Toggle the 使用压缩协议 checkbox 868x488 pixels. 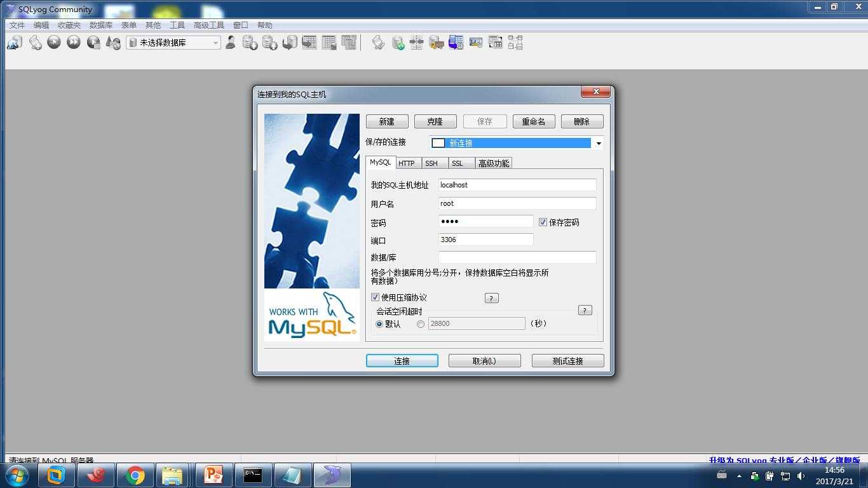[x=375, y=297]
